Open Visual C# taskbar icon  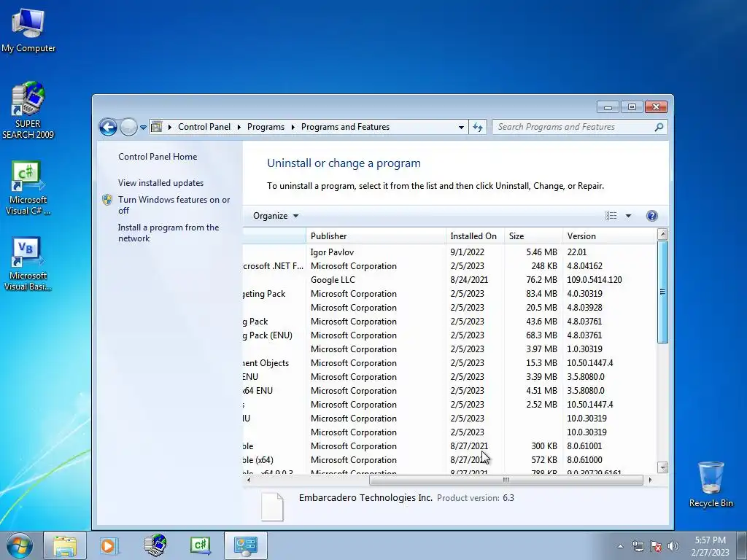[200, 545]
